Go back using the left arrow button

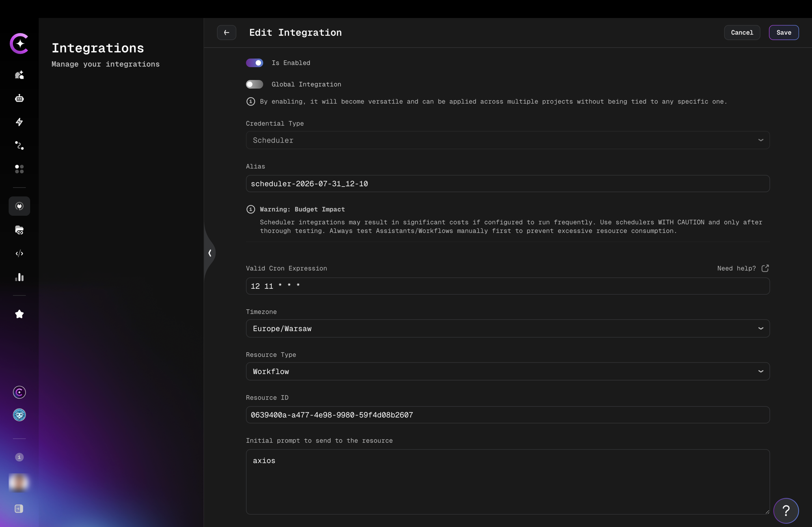[227, 32]
